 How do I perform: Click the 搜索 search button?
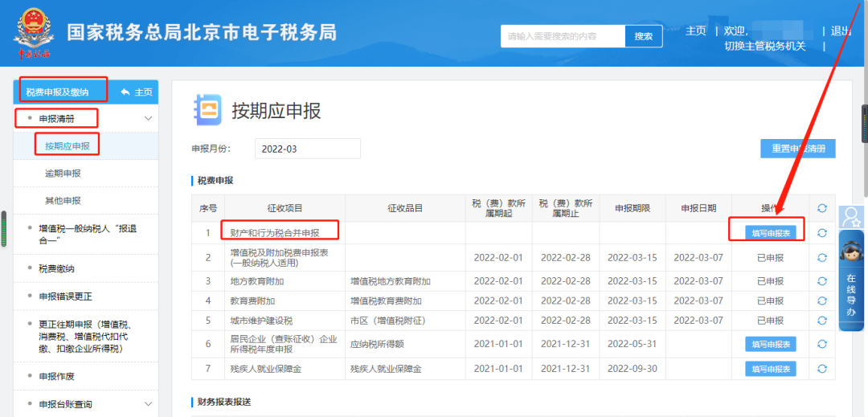[643, 36]
